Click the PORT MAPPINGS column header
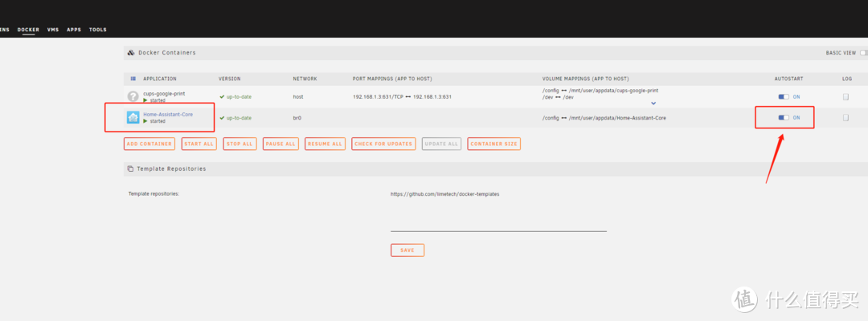 pos(392,79)
